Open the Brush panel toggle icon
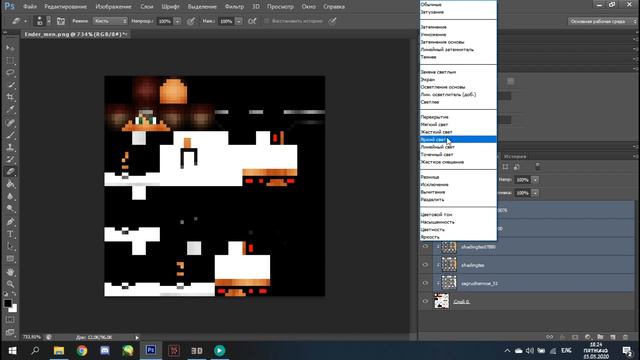 pyautogui.click(x=61, y=21)
